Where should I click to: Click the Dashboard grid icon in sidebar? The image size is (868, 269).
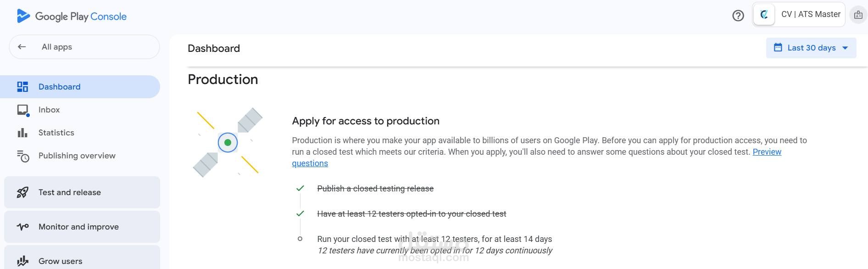point(22,87)
